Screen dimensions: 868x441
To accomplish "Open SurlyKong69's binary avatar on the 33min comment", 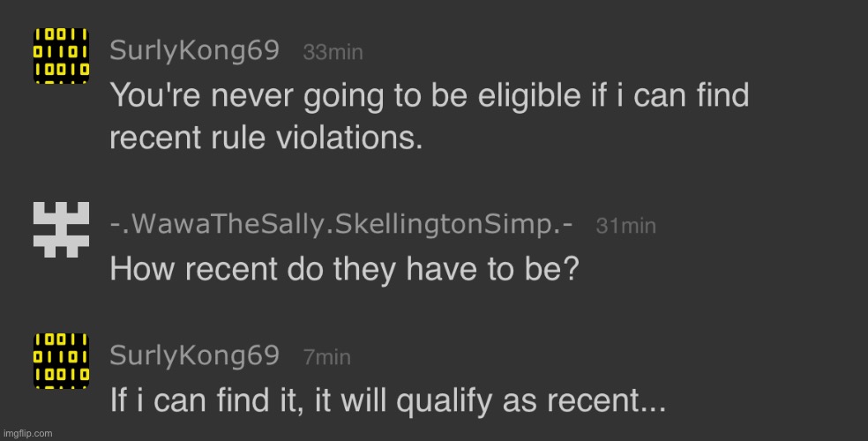I will click(62, 56).
